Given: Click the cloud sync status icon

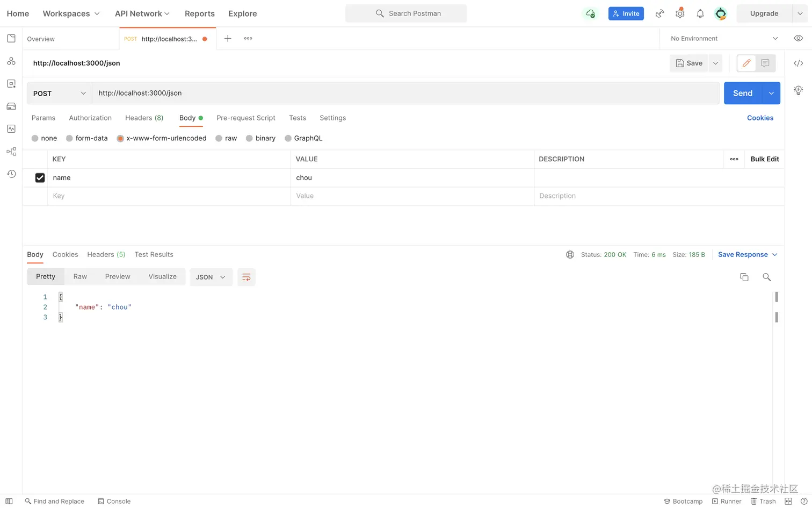Looking at the screenshot, I should [x=590, y=13].
